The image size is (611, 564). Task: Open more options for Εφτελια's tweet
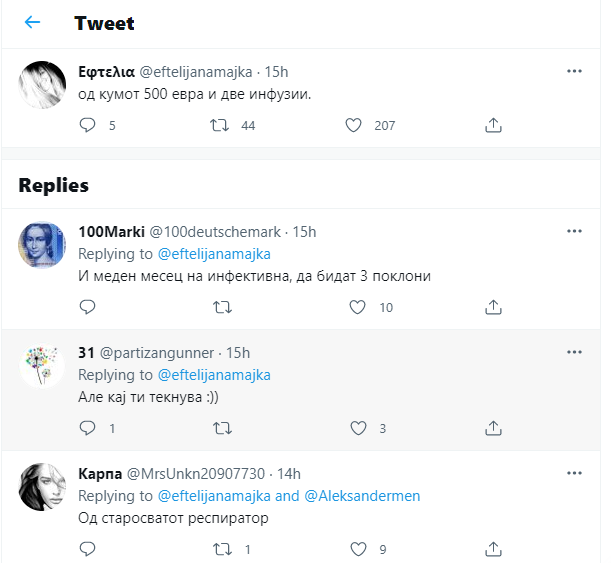pyautogui.click(x=574, y=71)
